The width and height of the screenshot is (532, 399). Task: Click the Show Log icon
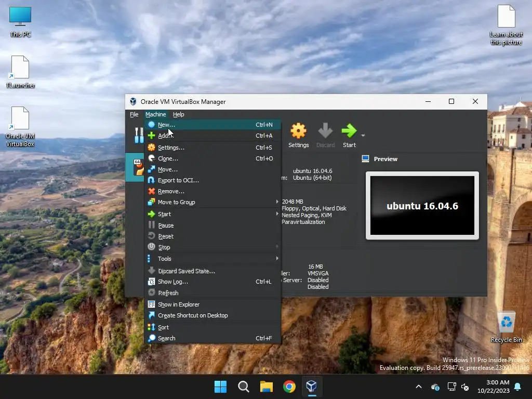point(151,282)
